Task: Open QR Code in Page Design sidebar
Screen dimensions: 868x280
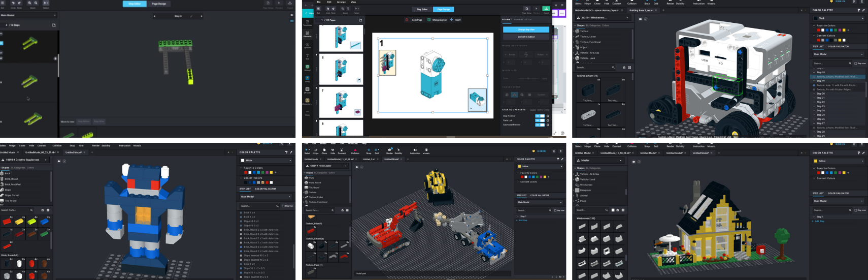Action: [307, 90]
